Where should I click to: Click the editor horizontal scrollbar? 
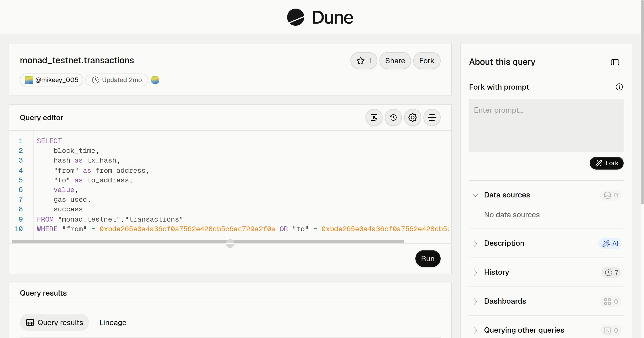point(208,241)
